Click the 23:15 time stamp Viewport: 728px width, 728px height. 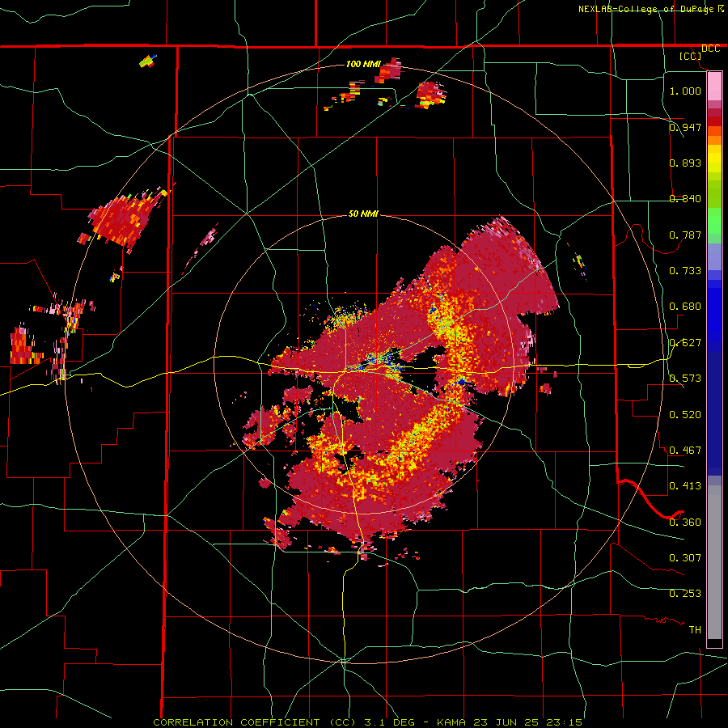coord(565,722)
